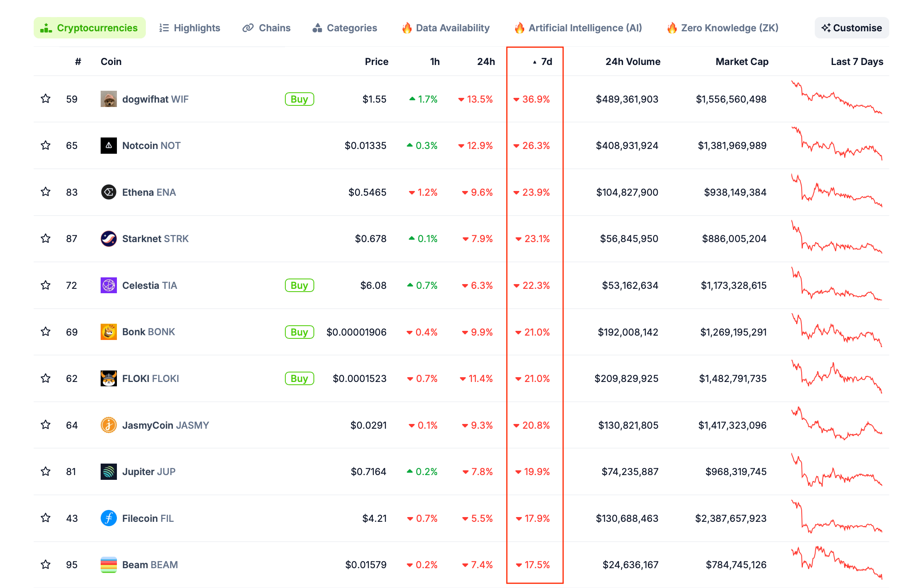Favorite Bonk with its star

coord(46,331)
